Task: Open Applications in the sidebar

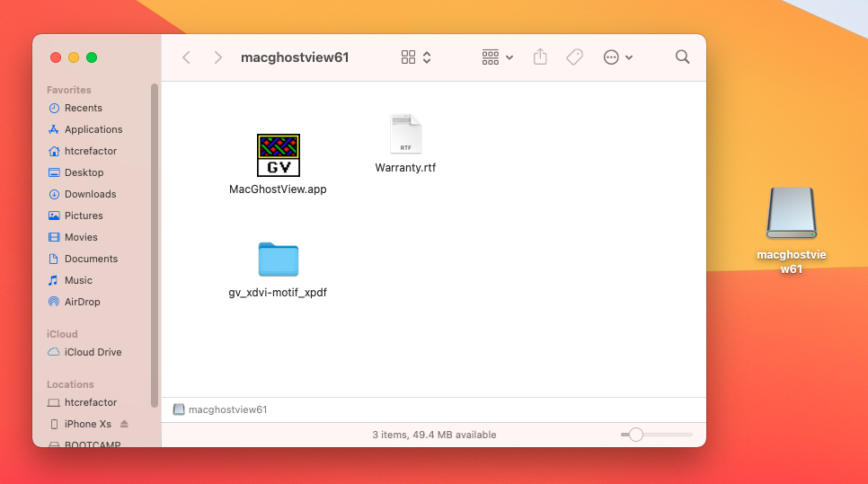Action: pos(95,129)
